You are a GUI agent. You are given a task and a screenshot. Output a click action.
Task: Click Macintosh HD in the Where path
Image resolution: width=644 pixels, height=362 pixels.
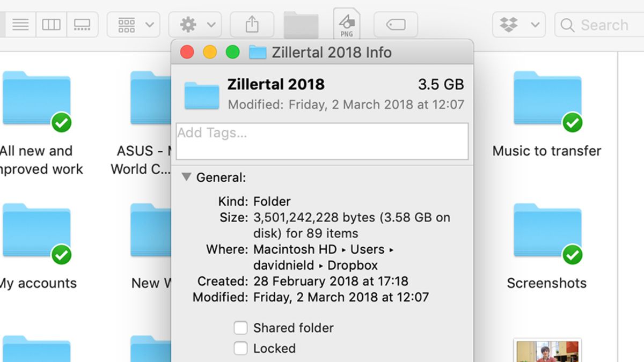point(296,249)
